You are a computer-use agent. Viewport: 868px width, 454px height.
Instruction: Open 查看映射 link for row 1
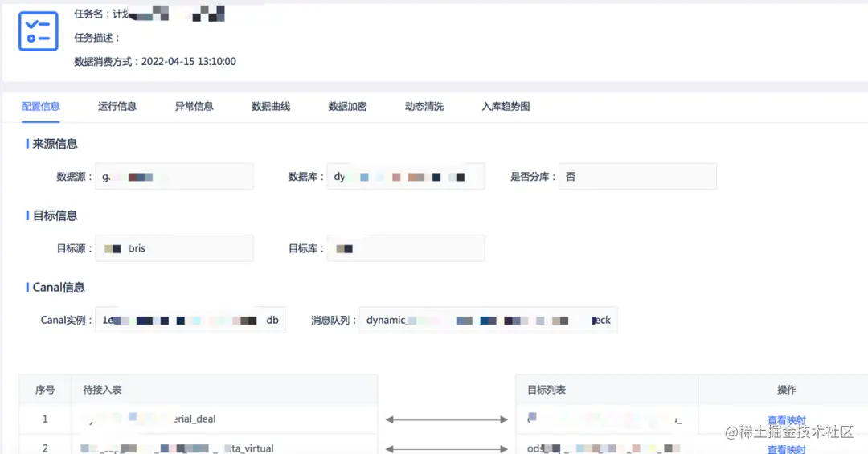787,420
